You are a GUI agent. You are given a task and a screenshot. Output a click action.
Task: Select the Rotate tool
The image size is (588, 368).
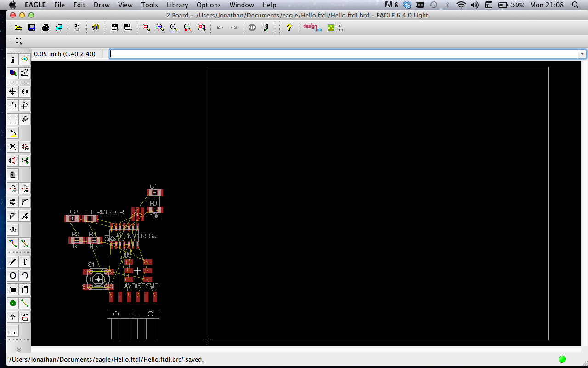tap(25, 105)
